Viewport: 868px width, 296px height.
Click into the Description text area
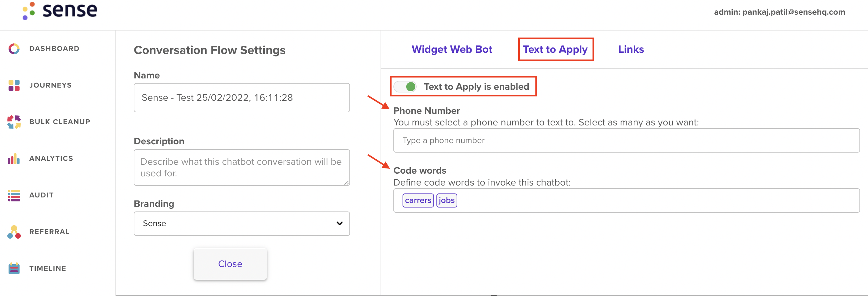pyautogui.click(x=242, y=167)
